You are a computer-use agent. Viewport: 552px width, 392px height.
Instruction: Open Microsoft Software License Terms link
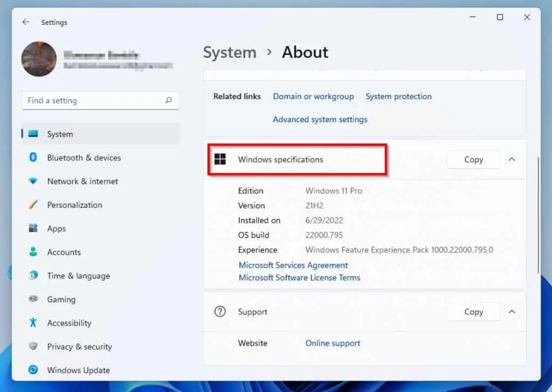pos(300,278)
